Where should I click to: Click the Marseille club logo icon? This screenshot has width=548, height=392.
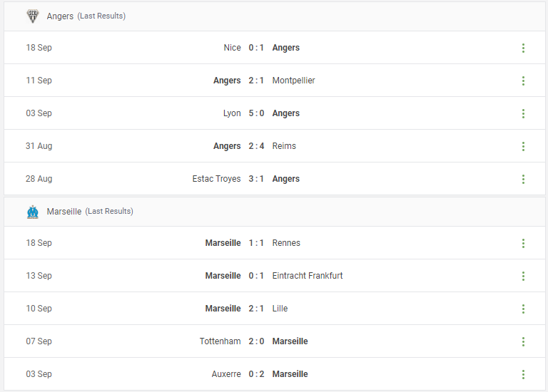pyautogui.click(x=33, y=212)
